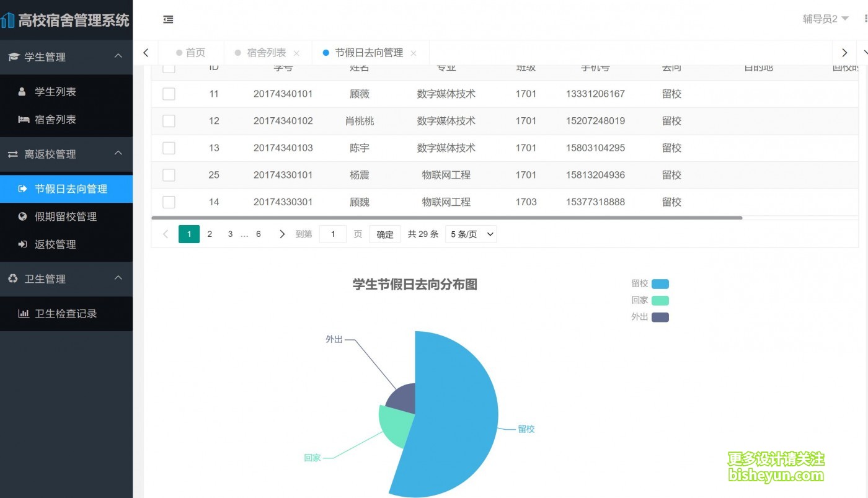Switch to the 首页 tab
This screenshot has height=498, width=868.
(195, 53)
